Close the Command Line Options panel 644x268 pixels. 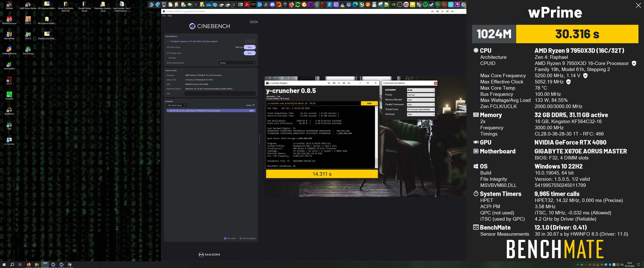pos(436,83)
